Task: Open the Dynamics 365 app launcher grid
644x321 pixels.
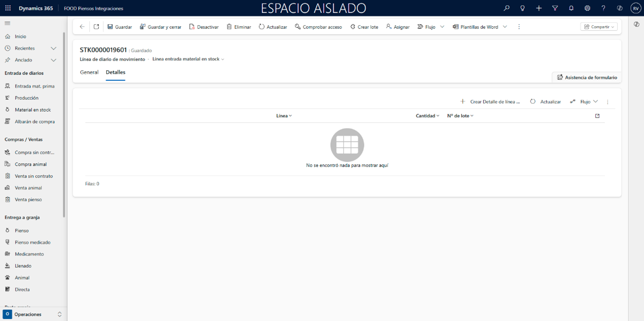Action: (8, 8)
